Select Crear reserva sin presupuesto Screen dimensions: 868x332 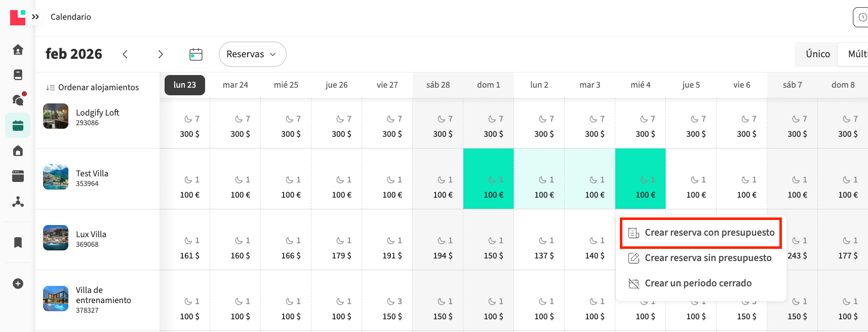(x=701, y=258)
